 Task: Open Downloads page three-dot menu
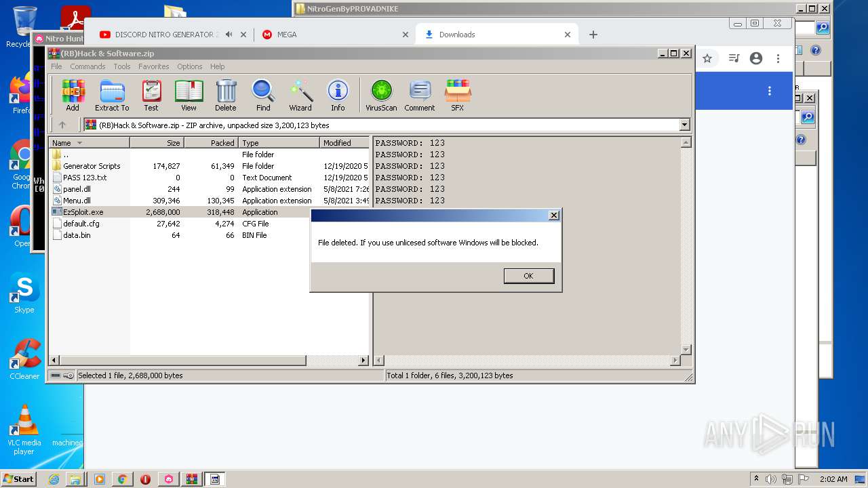[770, 91]
